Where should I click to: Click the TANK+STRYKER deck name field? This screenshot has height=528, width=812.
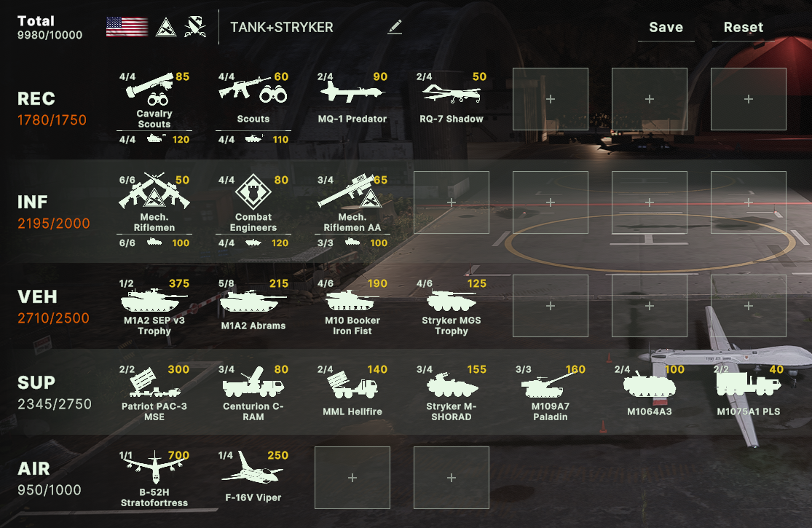pyautogui.click(x=282, y=27)
